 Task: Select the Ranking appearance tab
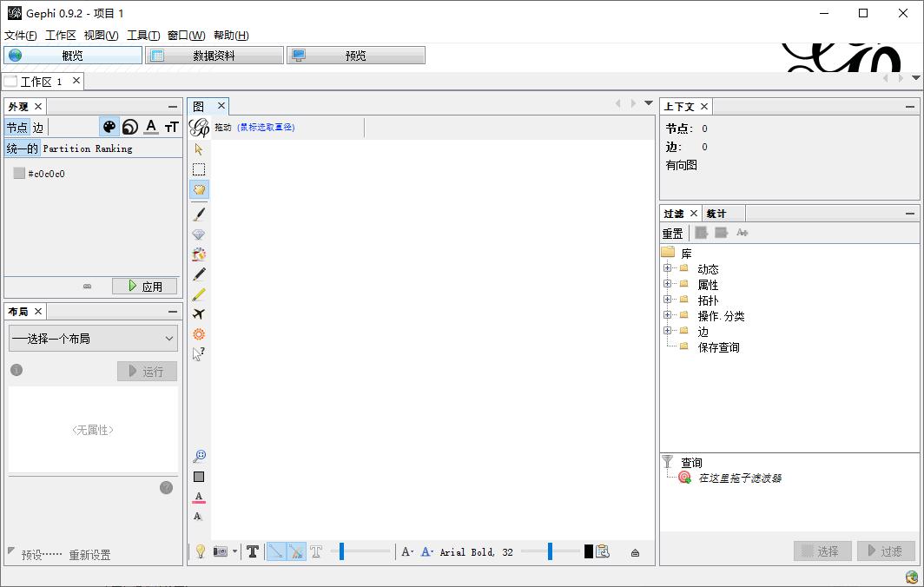pyautogui.click(x=114, y=148)
